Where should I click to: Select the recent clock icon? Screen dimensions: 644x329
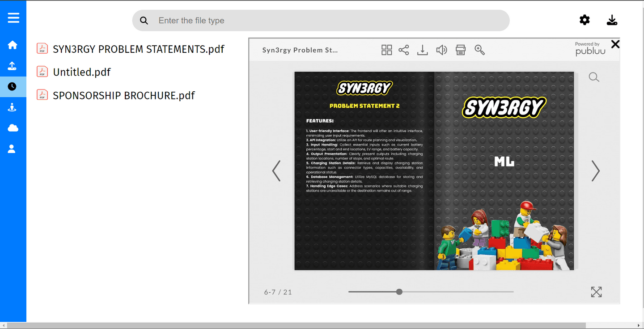(x=13, y=86)
